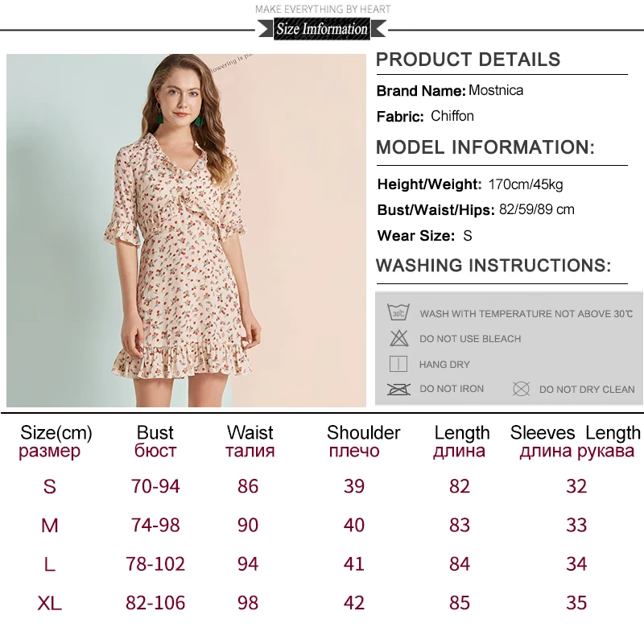Click the Chiffon fabric value
644x644 pixels.
[452, 116]
